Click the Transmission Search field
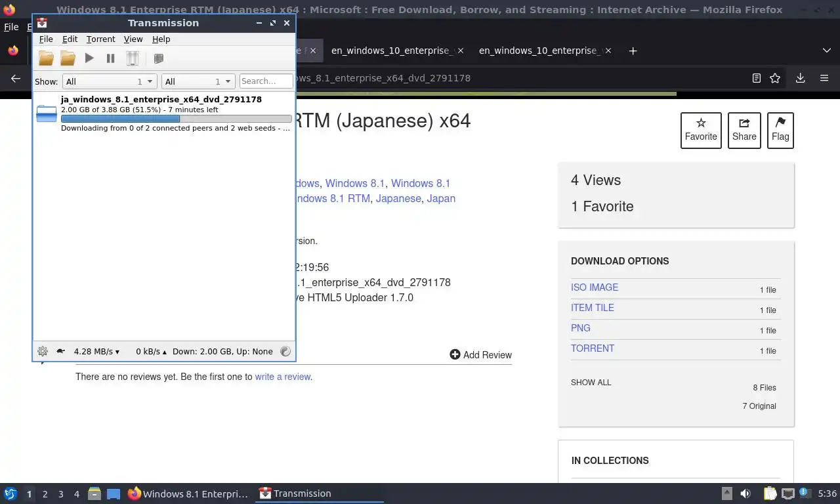 (x=266, y=81)
